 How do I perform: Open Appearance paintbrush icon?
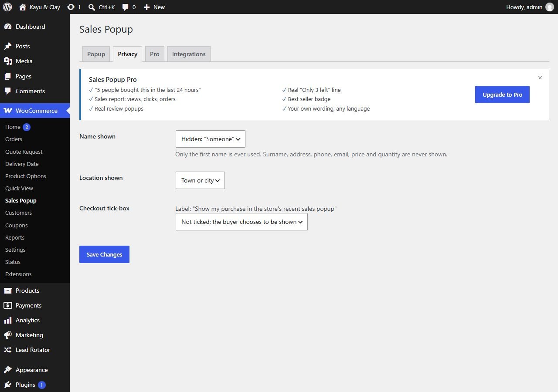8,370
